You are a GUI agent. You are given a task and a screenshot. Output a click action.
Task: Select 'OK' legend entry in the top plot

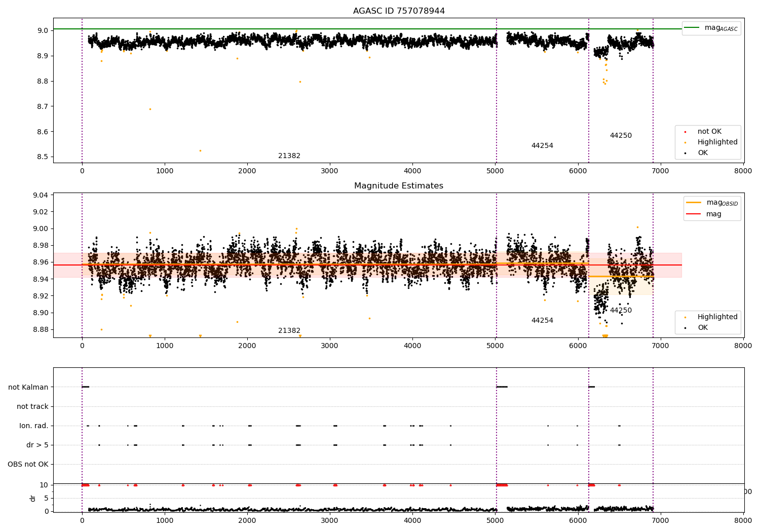click(703, 153)
